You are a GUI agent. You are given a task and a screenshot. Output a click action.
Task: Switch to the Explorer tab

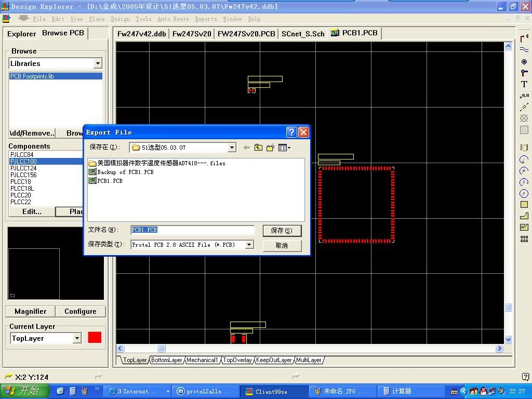click(21, 34)
